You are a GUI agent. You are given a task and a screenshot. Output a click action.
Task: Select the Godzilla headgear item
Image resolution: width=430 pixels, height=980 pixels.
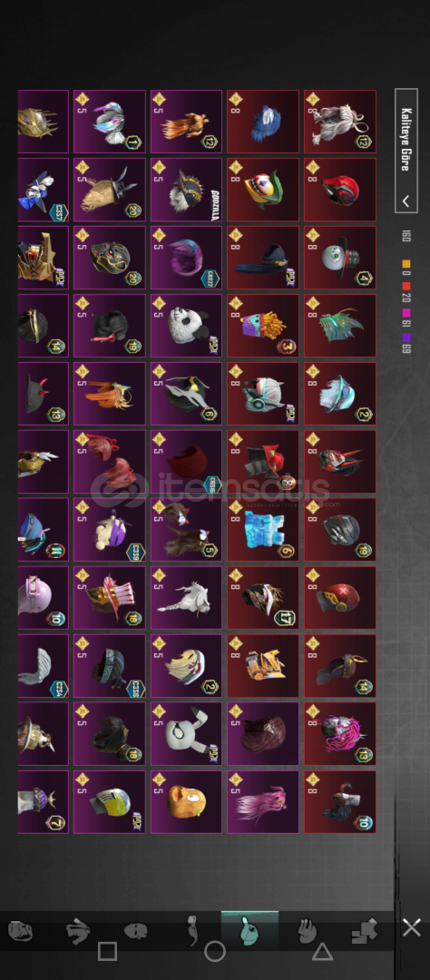(186, 190)
